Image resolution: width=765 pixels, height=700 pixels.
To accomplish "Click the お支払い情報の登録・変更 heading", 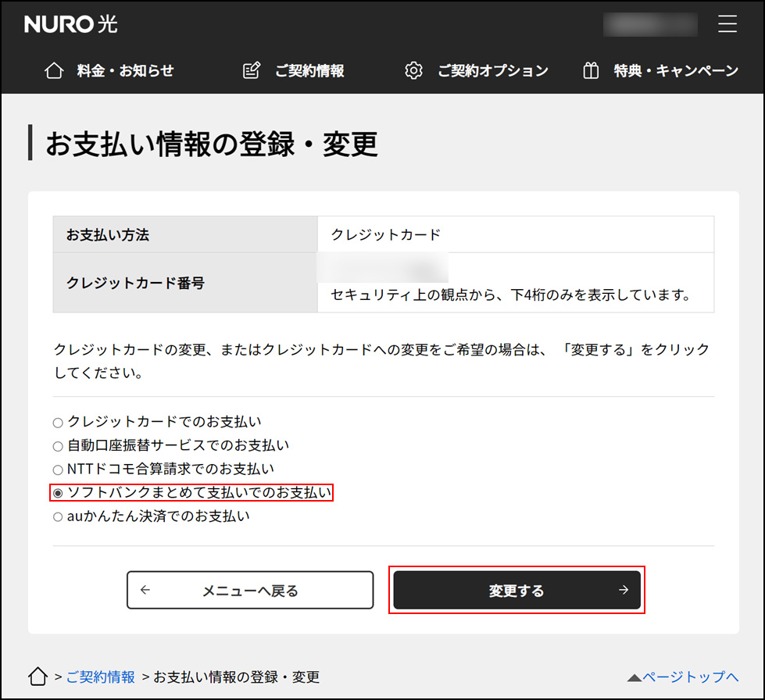I will pos(212,144).
